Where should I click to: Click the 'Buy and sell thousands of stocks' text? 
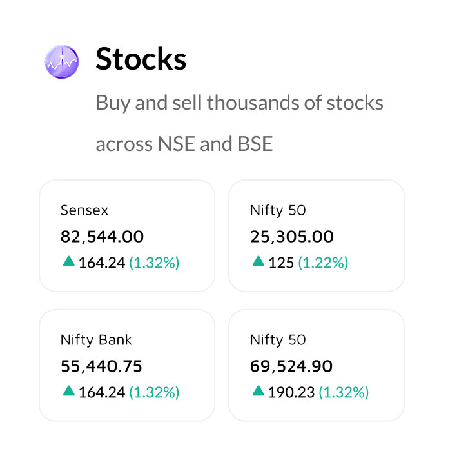(x=239, y=103)
